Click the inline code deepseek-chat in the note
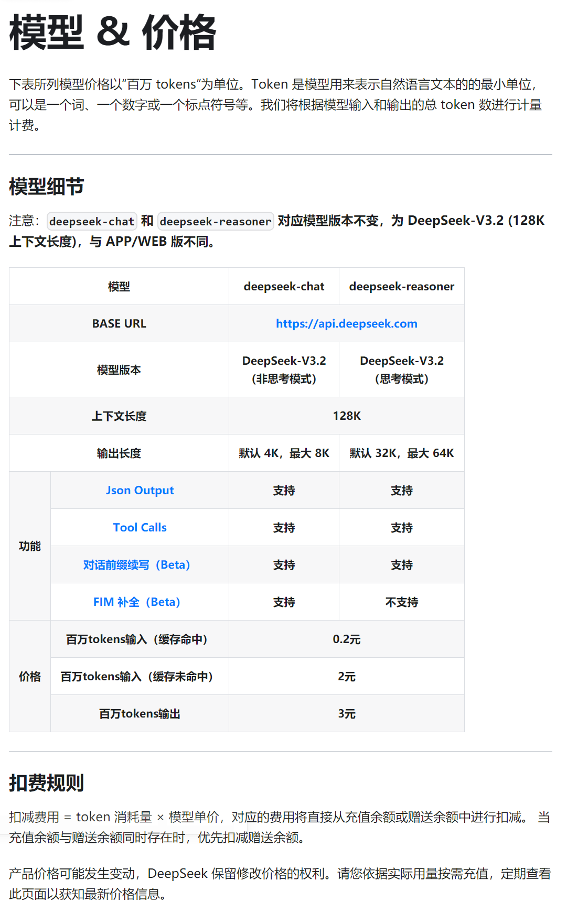This screenshot has width=567, height=924. click(92, 221)
